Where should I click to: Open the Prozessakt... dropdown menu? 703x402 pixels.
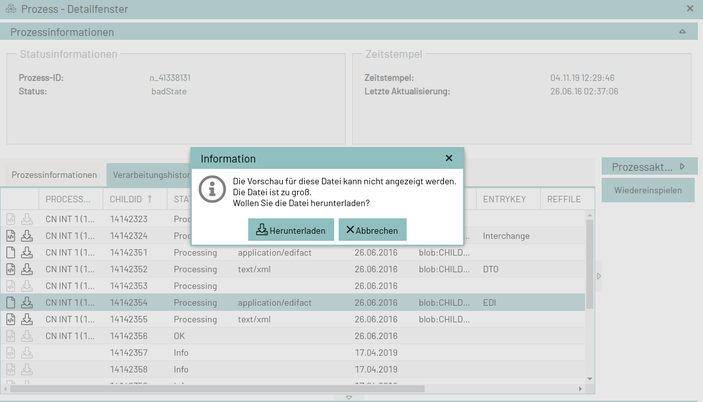click(648, 166)
